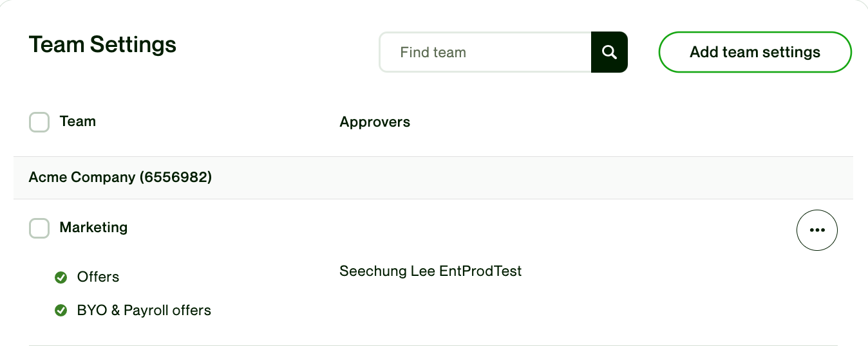The image size is (868, 346).
Task: Tick the select-all checkbox beside the Team header
Action: (x=39, y=122)
